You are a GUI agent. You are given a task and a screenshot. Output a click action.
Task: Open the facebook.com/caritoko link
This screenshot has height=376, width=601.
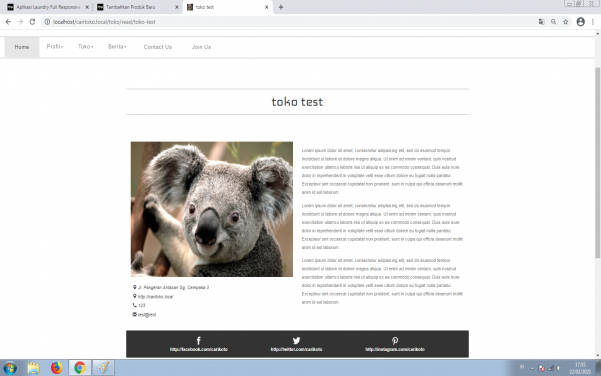199,349
